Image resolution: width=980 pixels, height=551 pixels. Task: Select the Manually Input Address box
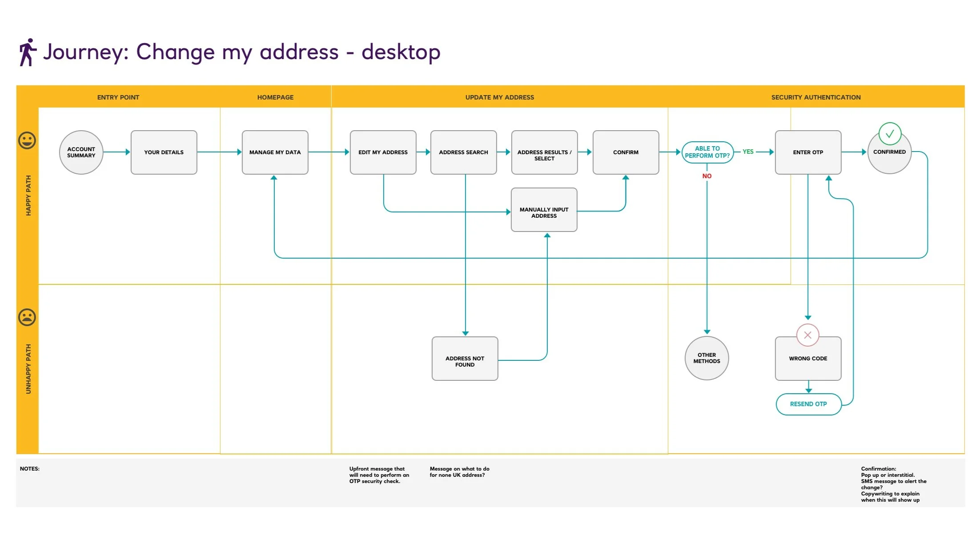(x=544, y=210)
